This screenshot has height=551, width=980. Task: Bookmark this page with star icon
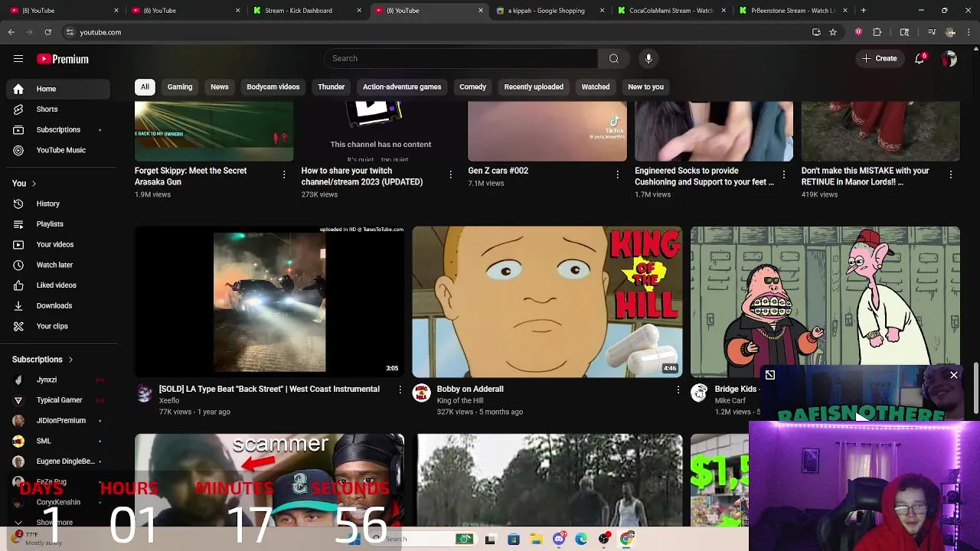833,32
